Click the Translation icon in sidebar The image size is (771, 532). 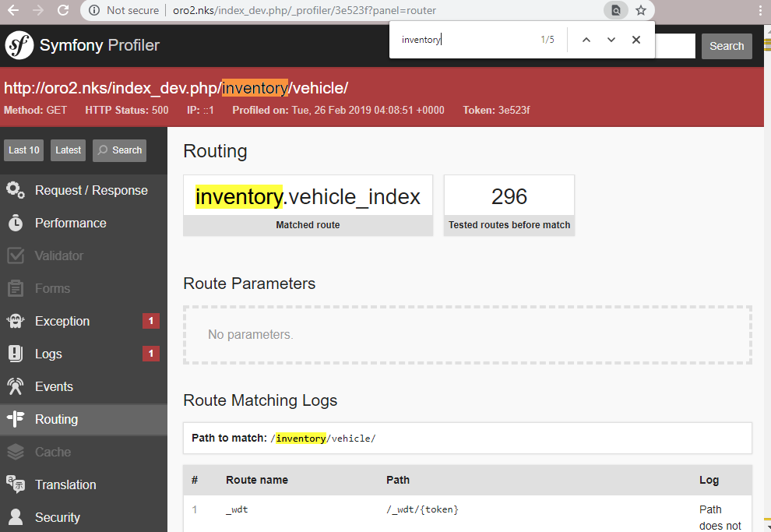click(16, 484)
